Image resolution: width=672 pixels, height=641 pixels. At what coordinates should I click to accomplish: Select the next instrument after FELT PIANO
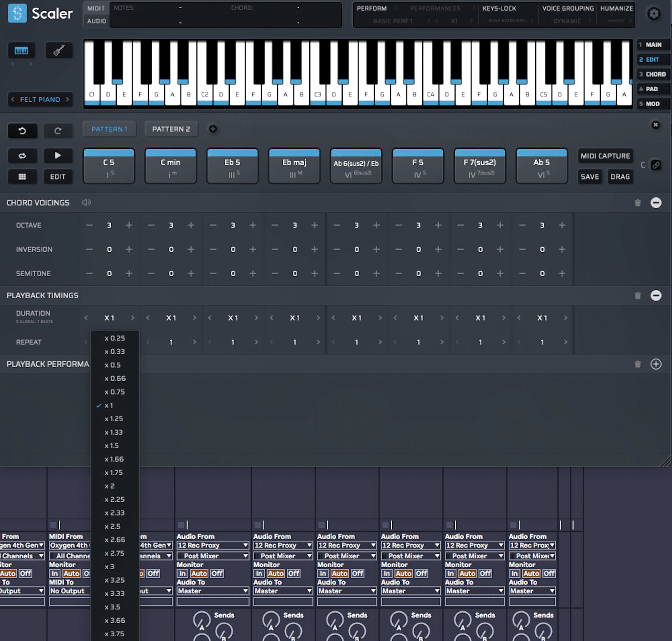pos(68,100)
